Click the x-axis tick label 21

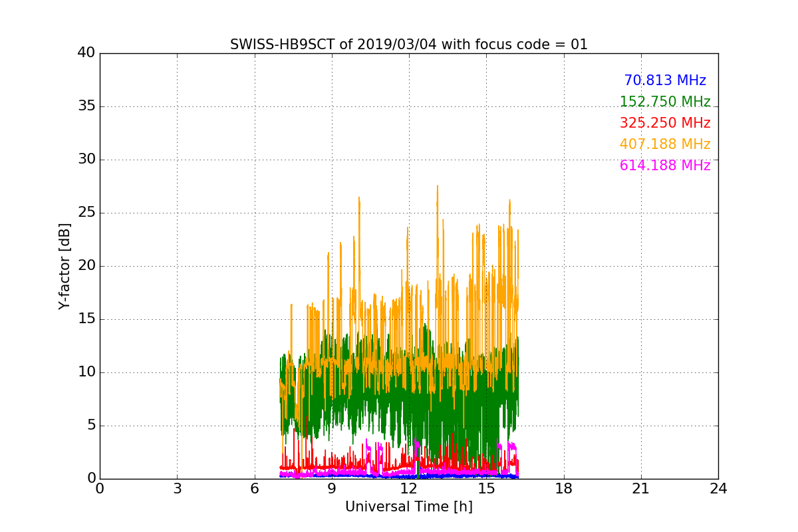pyautogui.click(x=641, y=489)
